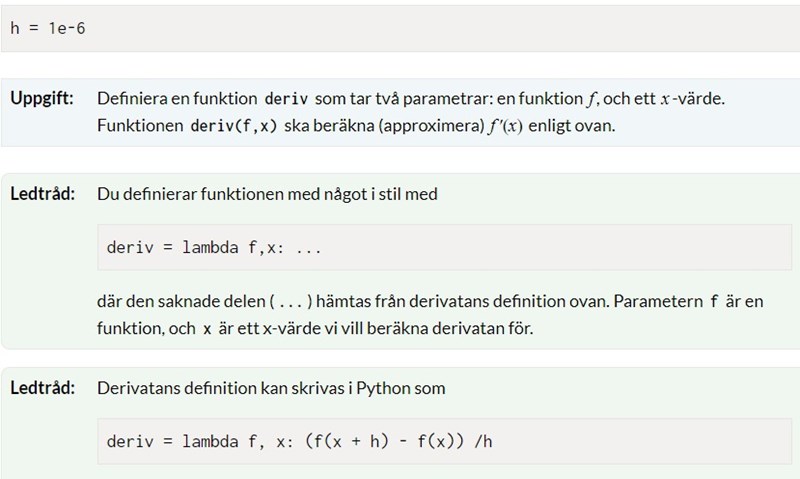Click the inline code "deriv(f,x)"
This screenshot has width=800, height=479.
click(233, 129)
